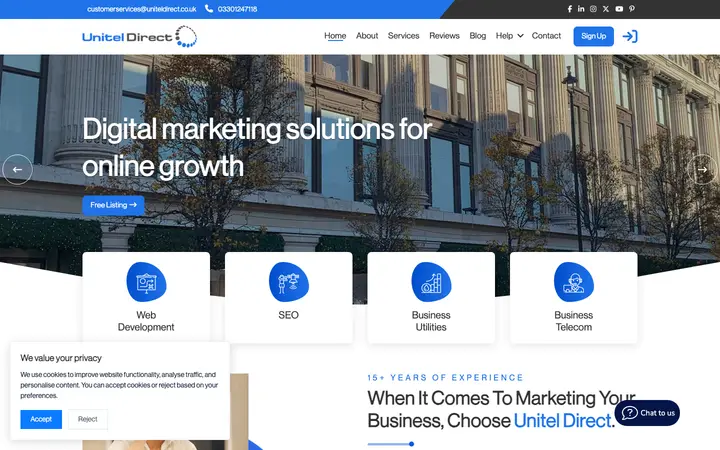Accept cookies in privacy banner
The image size is (720, 450).
(x=41, y=419)
